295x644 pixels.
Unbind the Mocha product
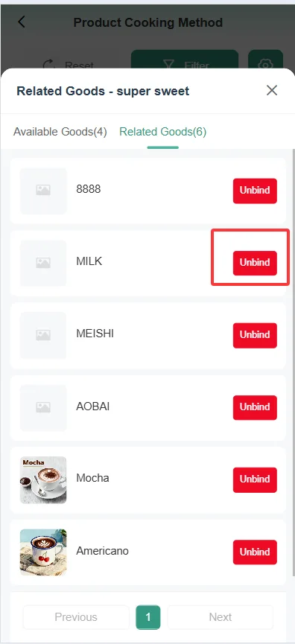pyautogui.click(x=255, y=479)
